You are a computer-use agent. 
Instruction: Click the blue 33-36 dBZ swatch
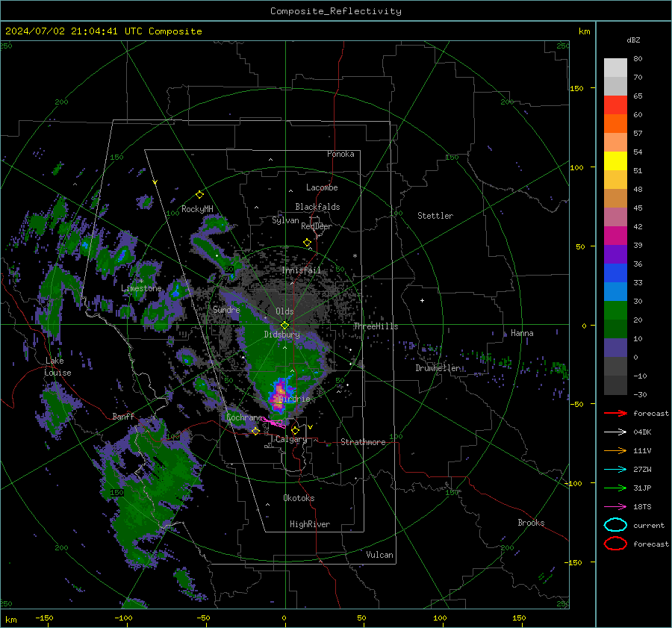(x=615, y=273)
